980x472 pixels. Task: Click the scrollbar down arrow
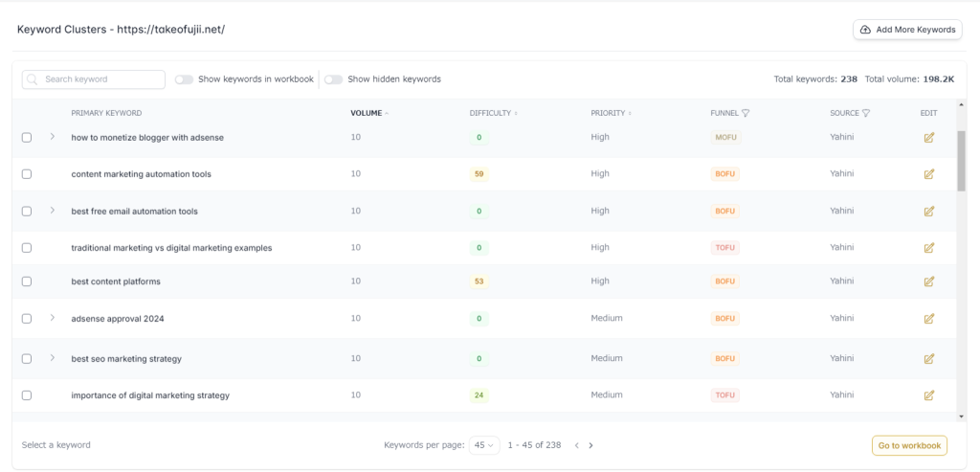(961, 416)
